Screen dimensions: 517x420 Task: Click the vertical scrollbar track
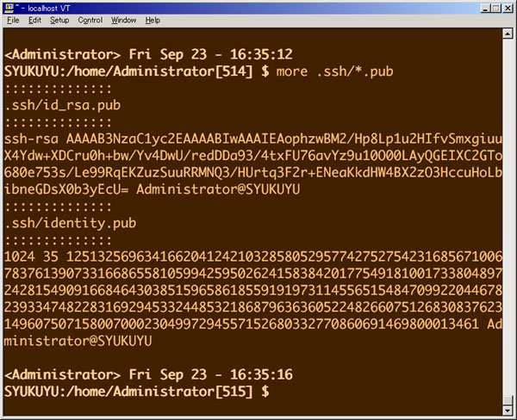(508, 215)
